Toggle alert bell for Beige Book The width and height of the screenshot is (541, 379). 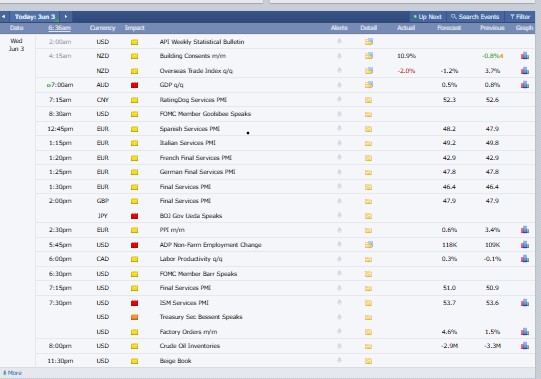click(x=339, y=360)
